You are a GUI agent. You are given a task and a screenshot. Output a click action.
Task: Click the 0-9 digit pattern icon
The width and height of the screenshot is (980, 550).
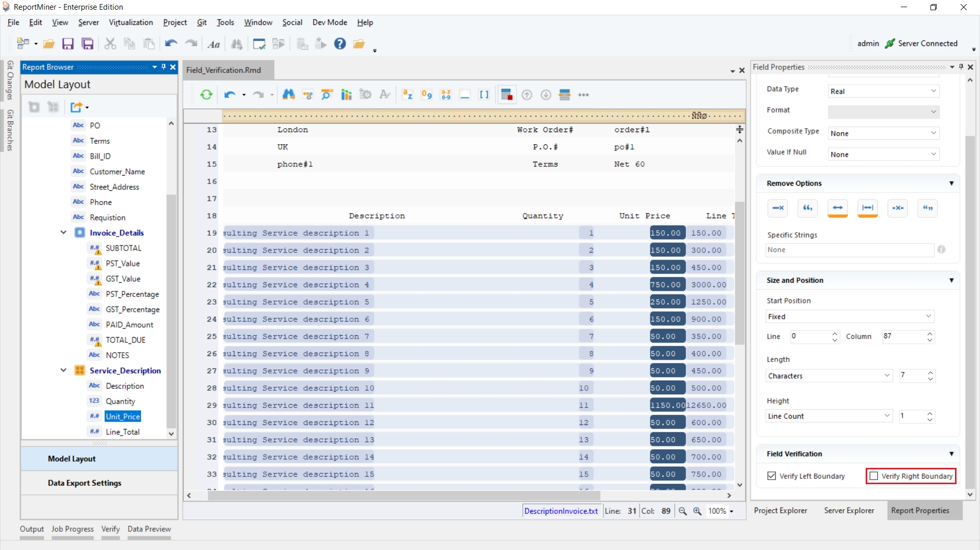(426, 94)
